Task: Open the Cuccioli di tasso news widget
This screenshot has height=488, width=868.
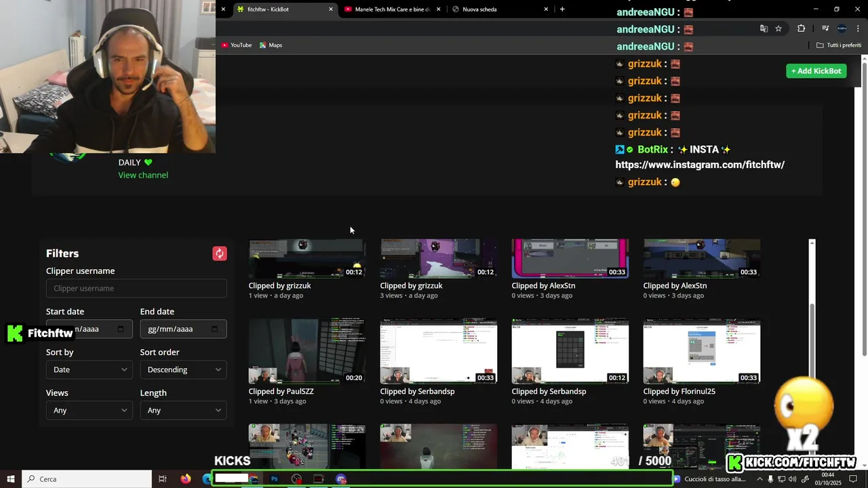Action: 709,479
